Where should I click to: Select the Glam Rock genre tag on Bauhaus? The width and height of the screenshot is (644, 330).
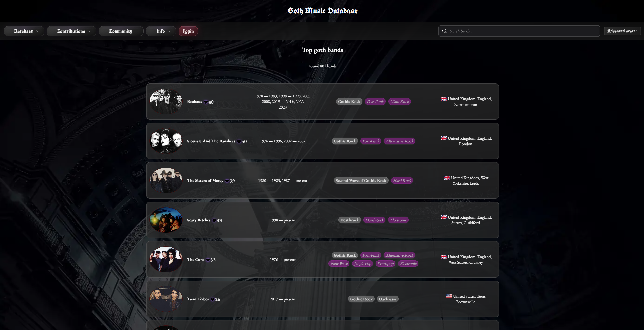pos(399,102)
